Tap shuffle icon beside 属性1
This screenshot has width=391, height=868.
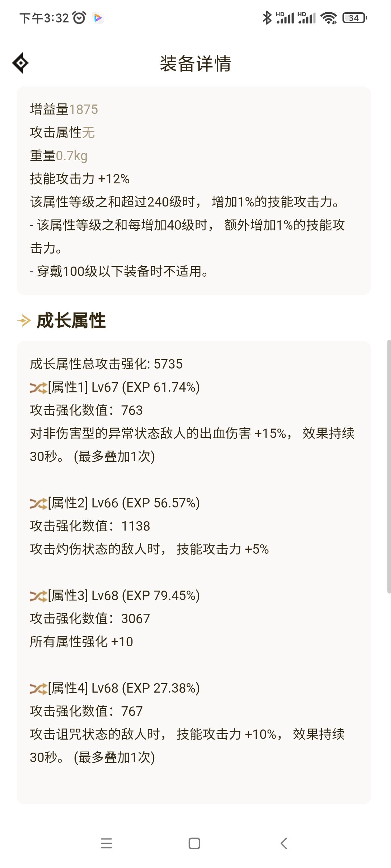(x=38, y=388)
